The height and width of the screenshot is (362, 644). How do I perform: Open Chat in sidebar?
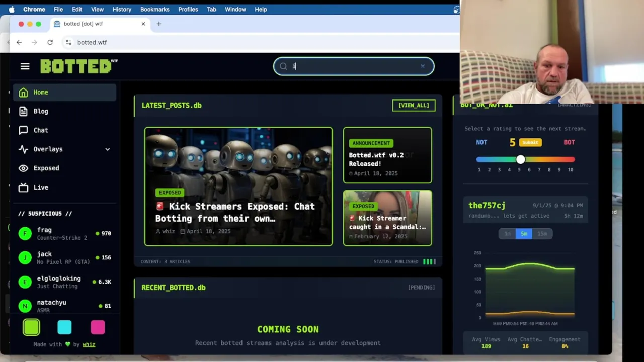(64, 130)
